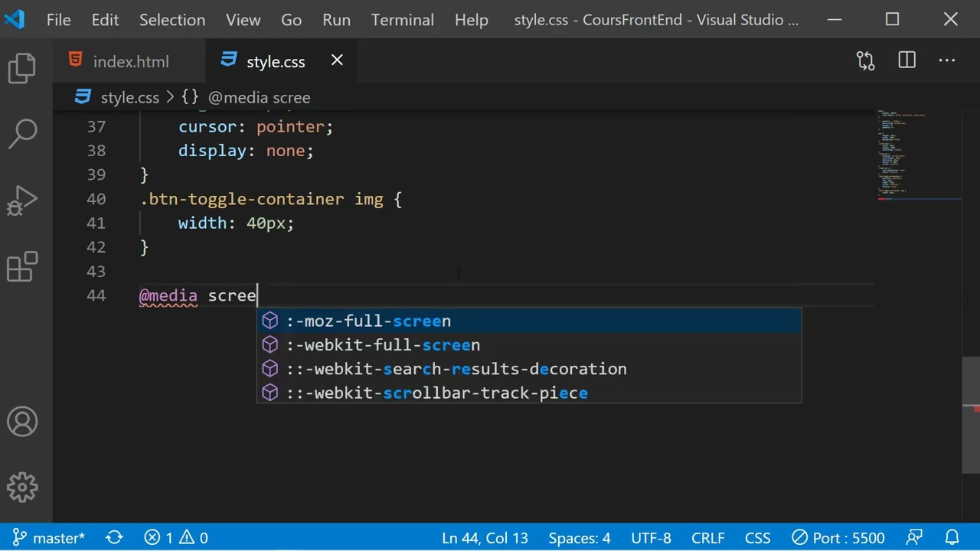Open the Explorer view in activity bar
The image size is (980, 551).
22,67
